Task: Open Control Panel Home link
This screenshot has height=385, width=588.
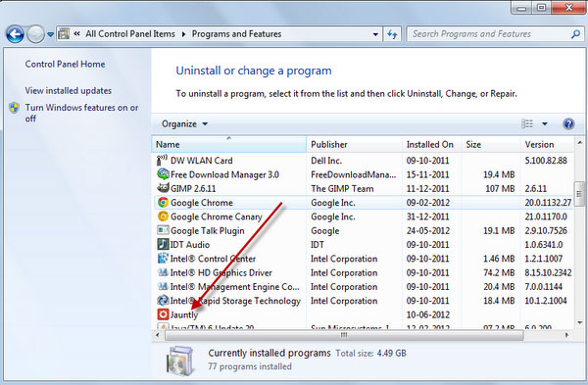Action: [66, 64]
